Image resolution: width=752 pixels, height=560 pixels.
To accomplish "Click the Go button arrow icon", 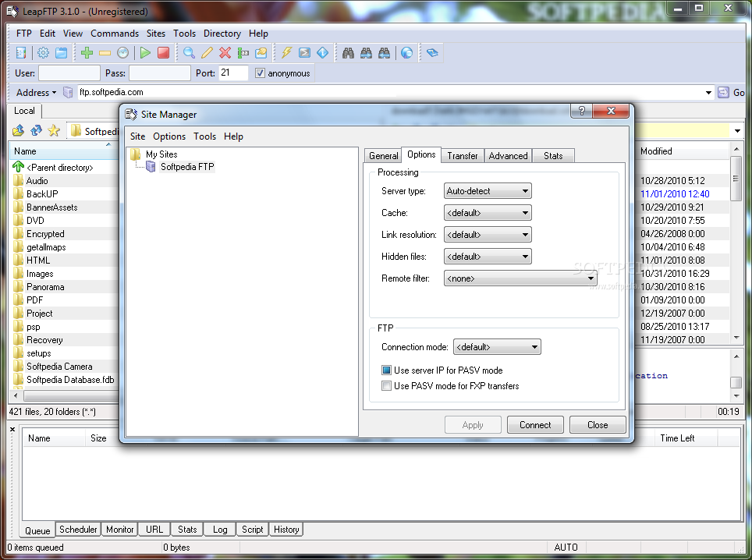I will (723, 92).
